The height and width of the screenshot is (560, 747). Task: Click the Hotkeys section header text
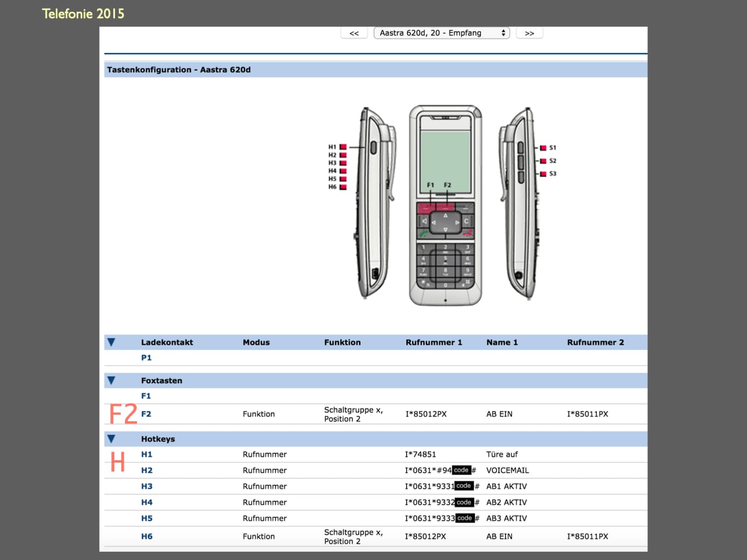coord(158,439)
